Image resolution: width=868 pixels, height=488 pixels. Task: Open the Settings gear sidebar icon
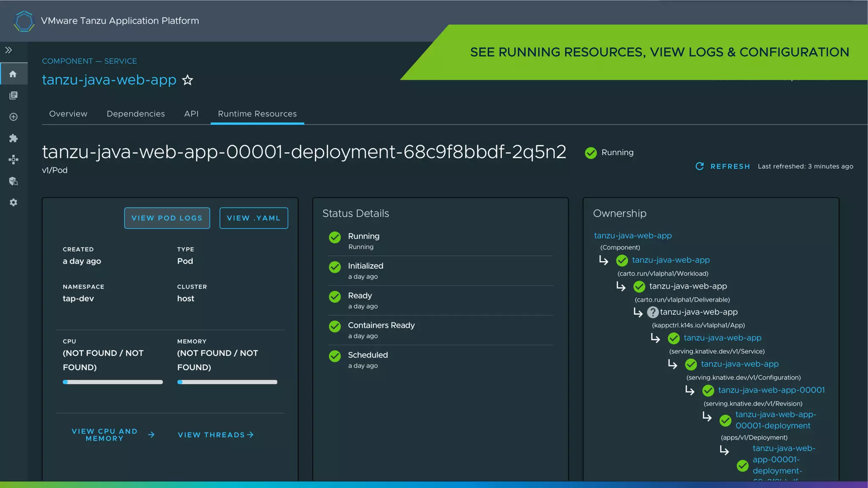pos(14,202)
